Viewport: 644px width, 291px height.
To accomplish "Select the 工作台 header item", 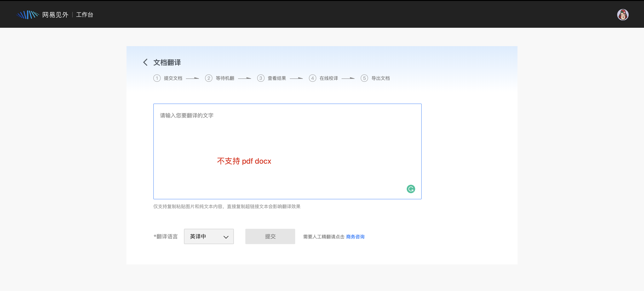I will point(85,15).
